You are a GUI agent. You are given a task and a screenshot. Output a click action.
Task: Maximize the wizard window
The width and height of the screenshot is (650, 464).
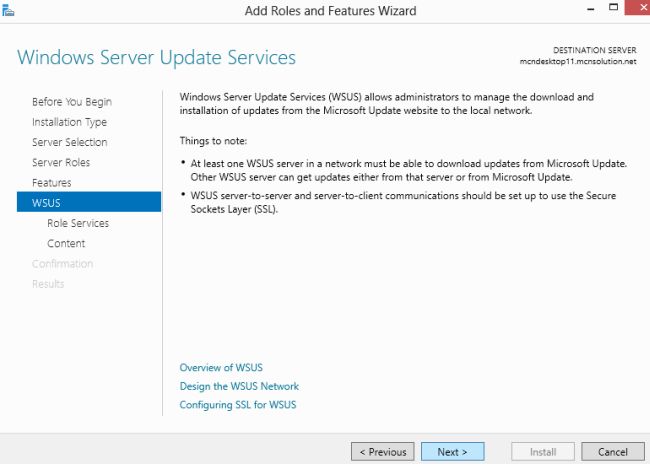click(614, 7)
